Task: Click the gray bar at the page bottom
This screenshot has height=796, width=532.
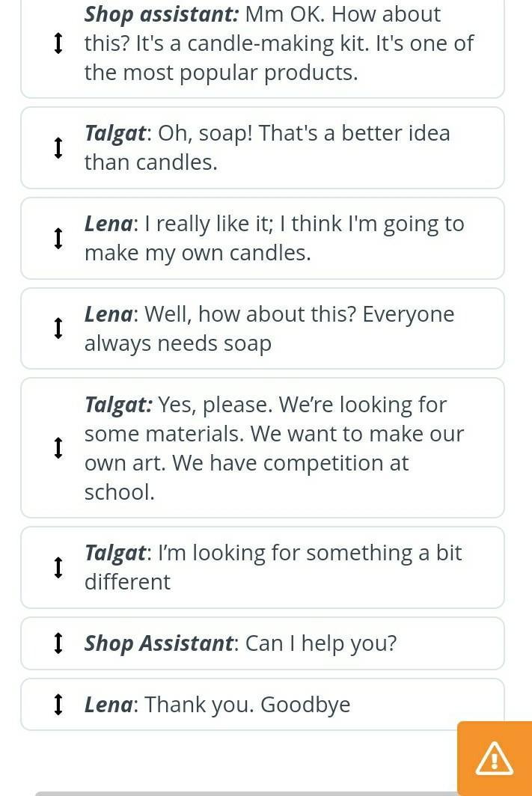Action: (247, 793)
